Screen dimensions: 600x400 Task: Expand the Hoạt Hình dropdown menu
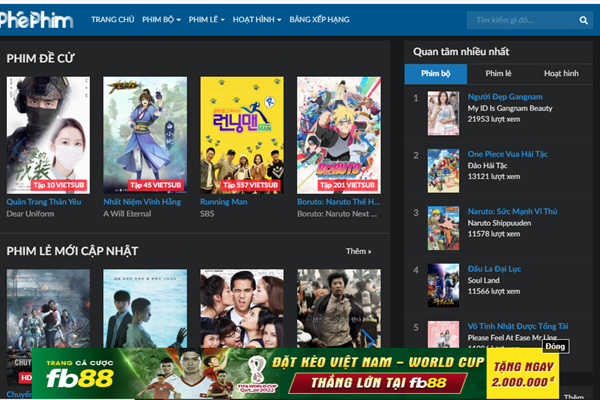(257, 20)
